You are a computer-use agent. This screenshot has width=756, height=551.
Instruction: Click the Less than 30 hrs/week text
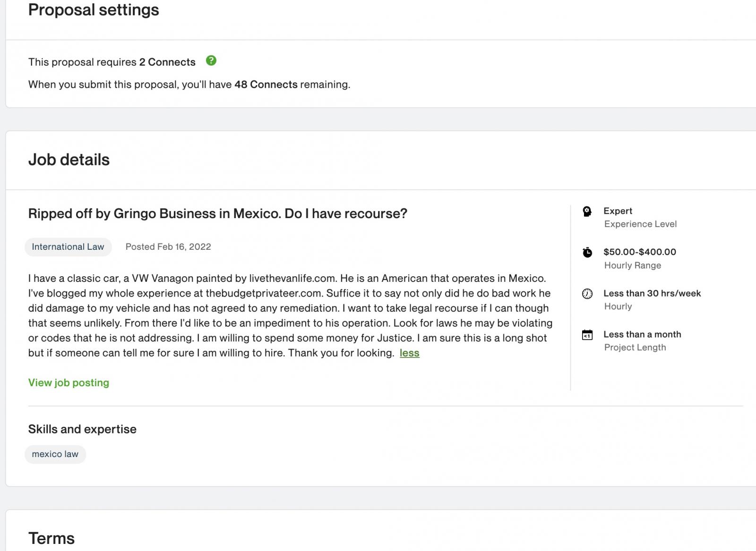(x=652, y=294)
